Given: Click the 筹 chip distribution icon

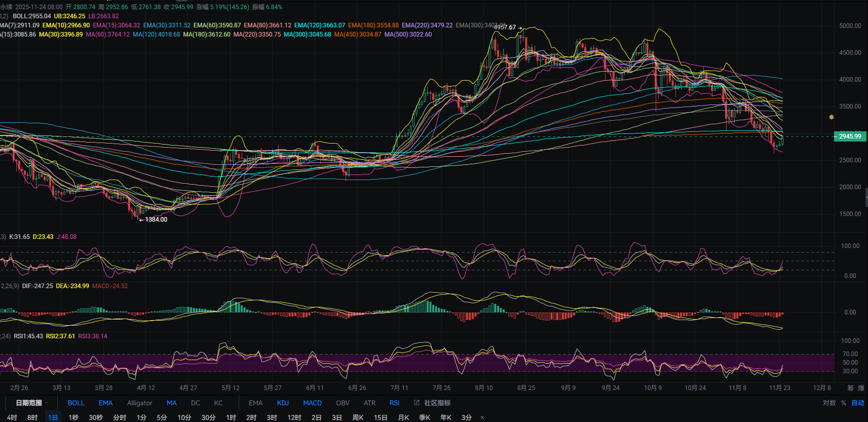Looking at the screenshot, I should (850, 388).
